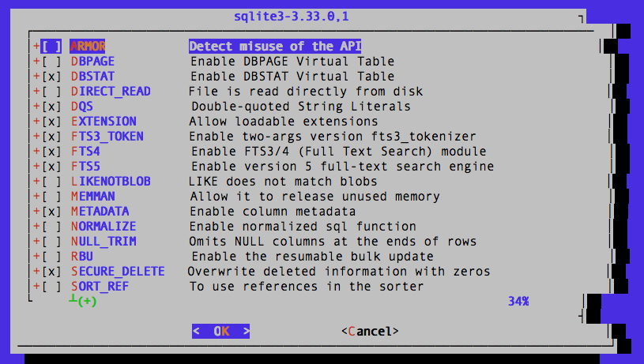Uncheck the DBSTAT checkbox
The image size is (644, 364).
tap(51, 77)
